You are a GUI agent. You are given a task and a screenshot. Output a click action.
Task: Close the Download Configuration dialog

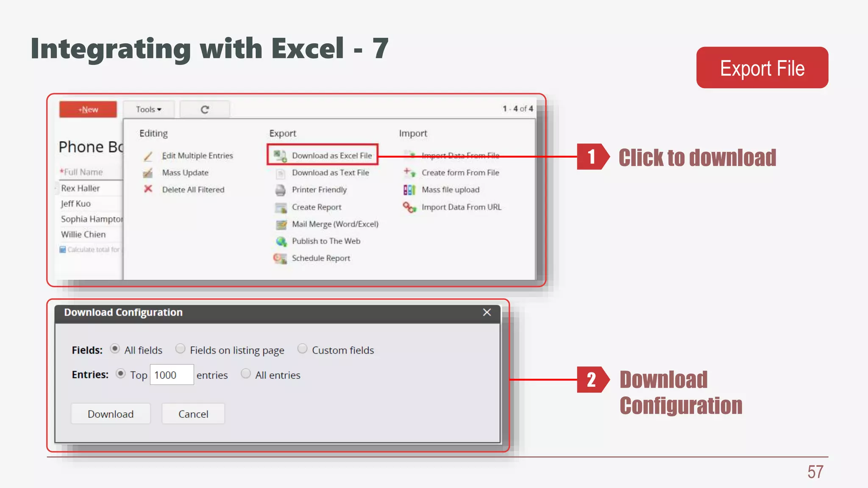(x=487, y=313)
